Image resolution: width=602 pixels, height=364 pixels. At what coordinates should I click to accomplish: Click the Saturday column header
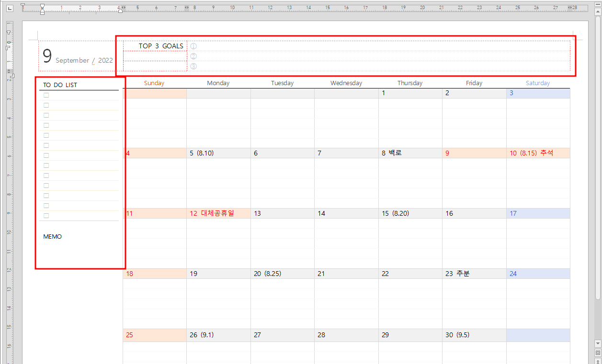point(538,83)
